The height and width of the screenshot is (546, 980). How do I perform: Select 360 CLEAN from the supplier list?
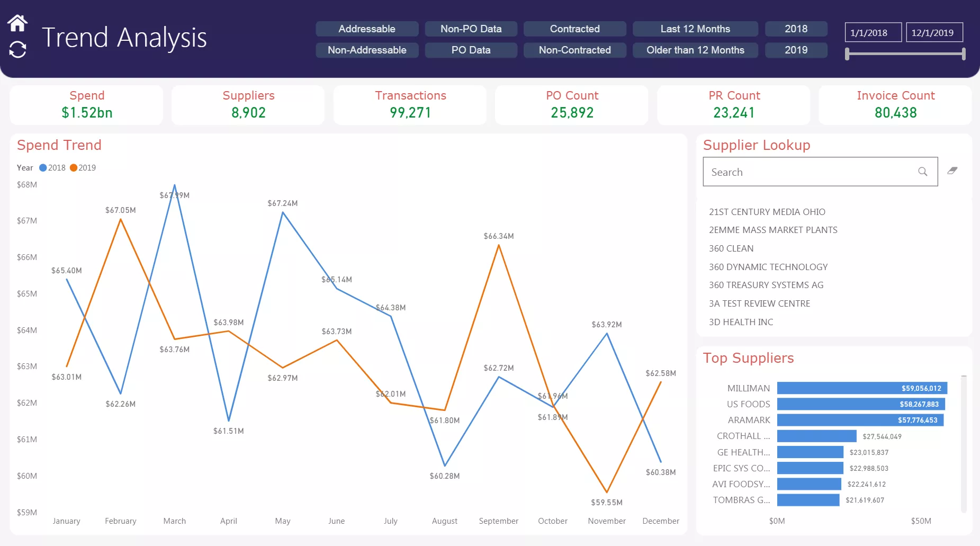(x=732, y=248)
